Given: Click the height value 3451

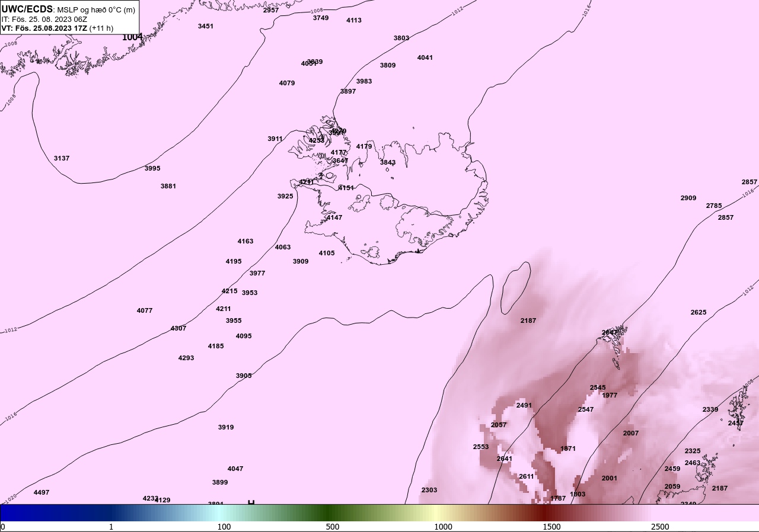Looking at the screenshot, I should (x=206, y=26).
